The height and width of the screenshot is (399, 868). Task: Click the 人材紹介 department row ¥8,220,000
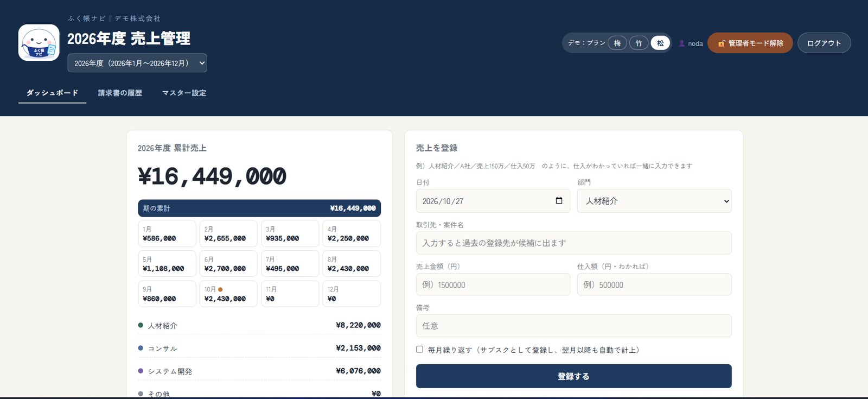pos(259,325)
